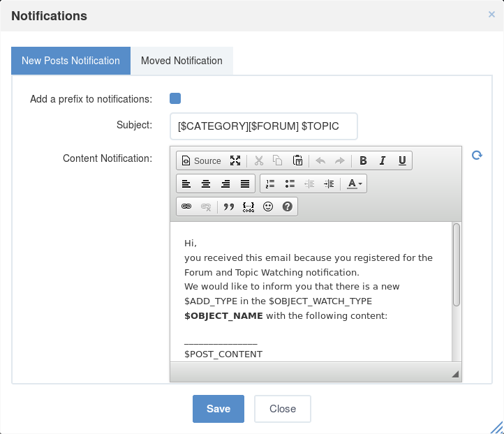Save the notification settings
This screenshot has height=434, width=504.
[x=218, y=409]
